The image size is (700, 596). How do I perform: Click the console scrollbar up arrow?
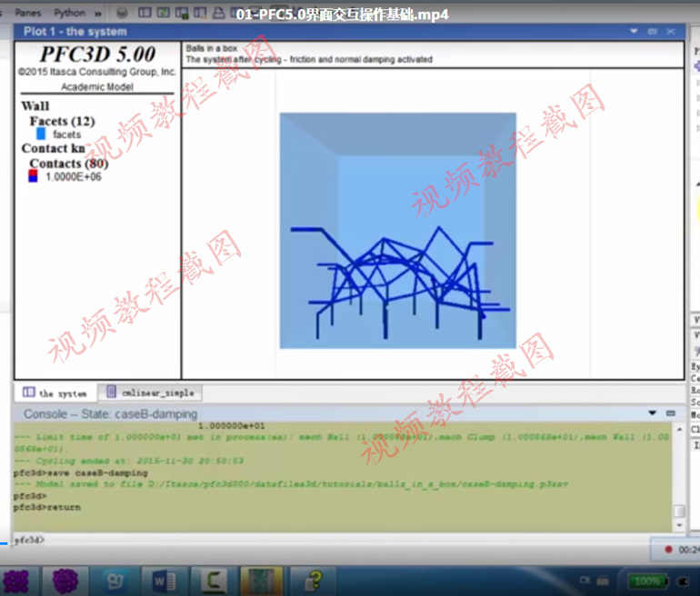tap(679, 429)
